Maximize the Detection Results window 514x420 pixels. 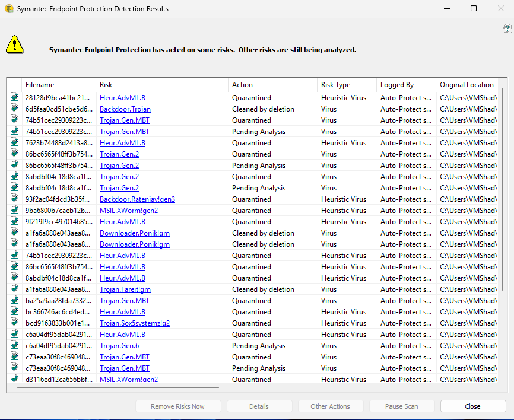tap(474, 8)
